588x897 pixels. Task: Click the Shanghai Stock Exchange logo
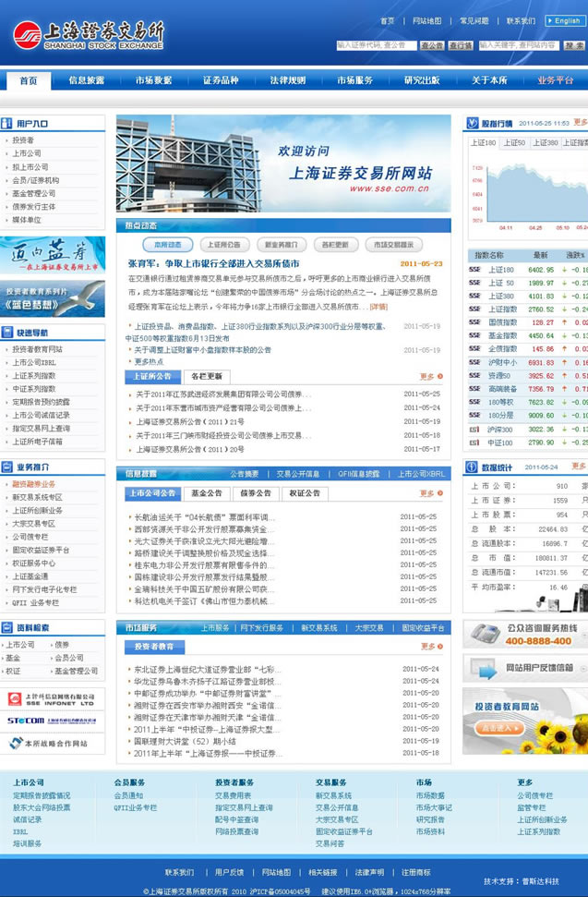[x=89, y=35]
